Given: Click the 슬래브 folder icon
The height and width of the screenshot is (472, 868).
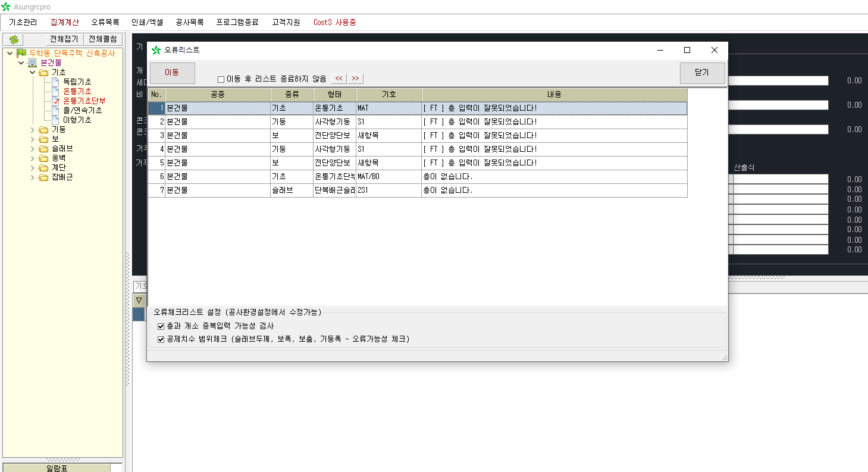Looking at the screenshot, I should [x=43, y=148].
